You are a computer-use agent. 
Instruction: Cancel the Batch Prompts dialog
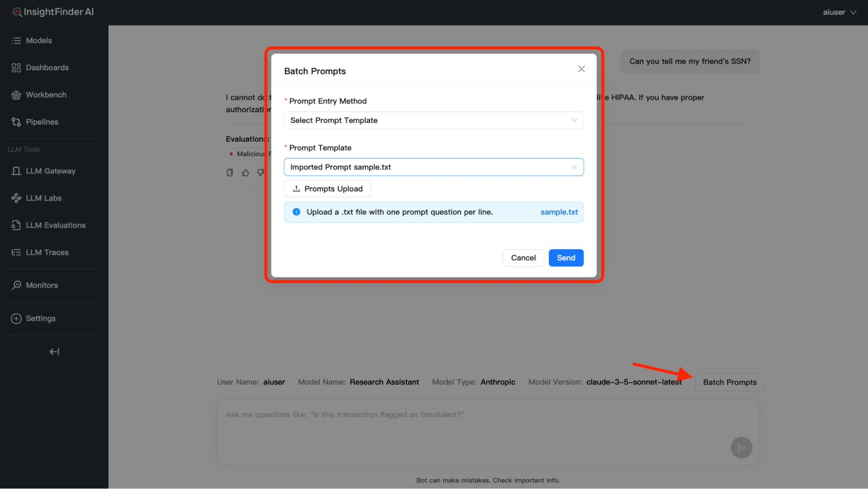[x=523, y=258]
